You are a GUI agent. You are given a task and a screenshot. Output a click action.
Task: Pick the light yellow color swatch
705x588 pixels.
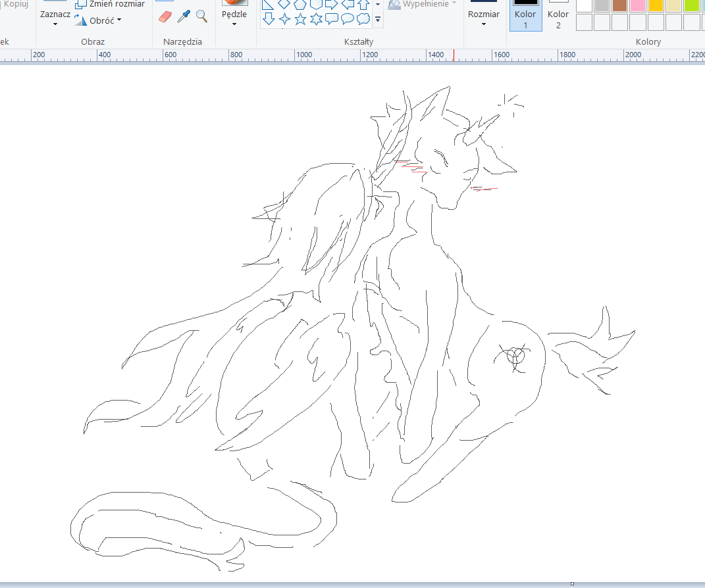[x=674, y=5]
